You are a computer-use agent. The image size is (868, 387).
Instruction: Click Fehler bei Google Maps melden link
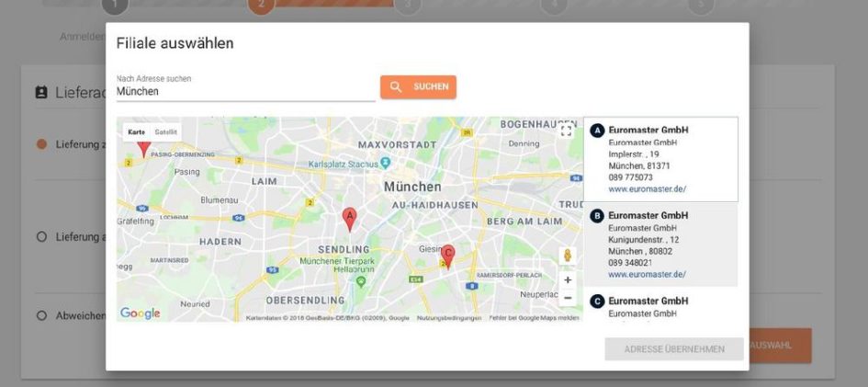coord(534,318)
